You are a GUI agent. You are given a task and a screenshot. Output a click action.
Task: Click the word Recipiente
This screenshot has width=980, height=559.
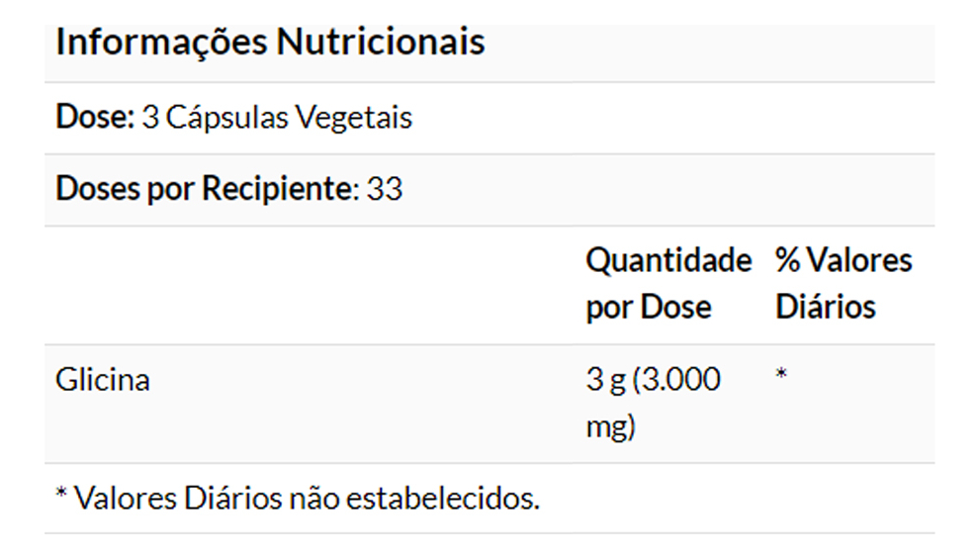[278, 189]
